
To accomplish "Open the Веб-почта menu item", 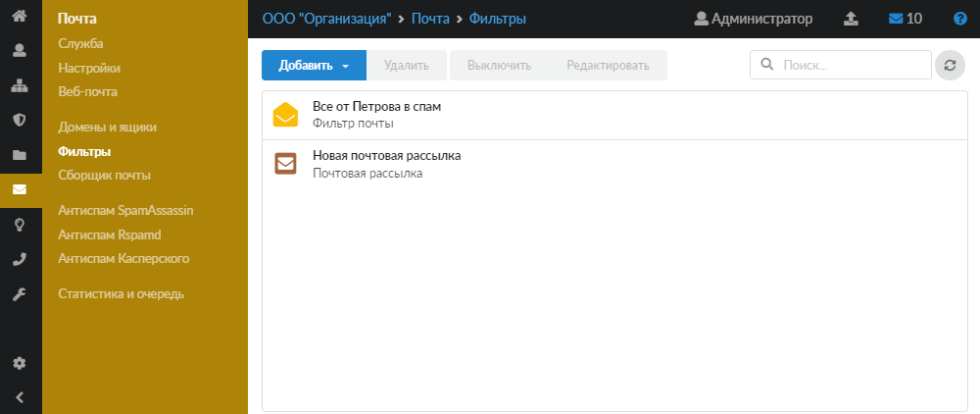I will tap(87, 91).
